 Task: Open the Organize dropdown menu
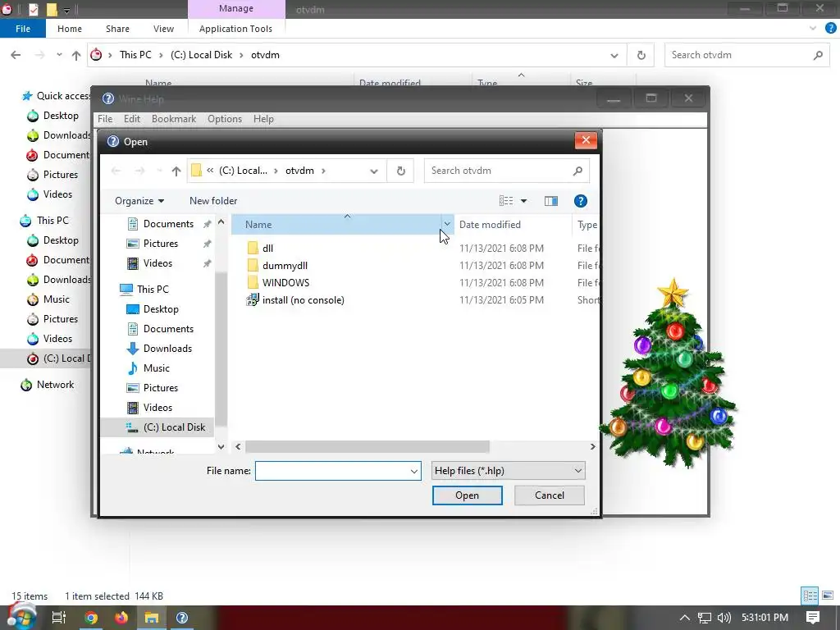tap(139, 201)
